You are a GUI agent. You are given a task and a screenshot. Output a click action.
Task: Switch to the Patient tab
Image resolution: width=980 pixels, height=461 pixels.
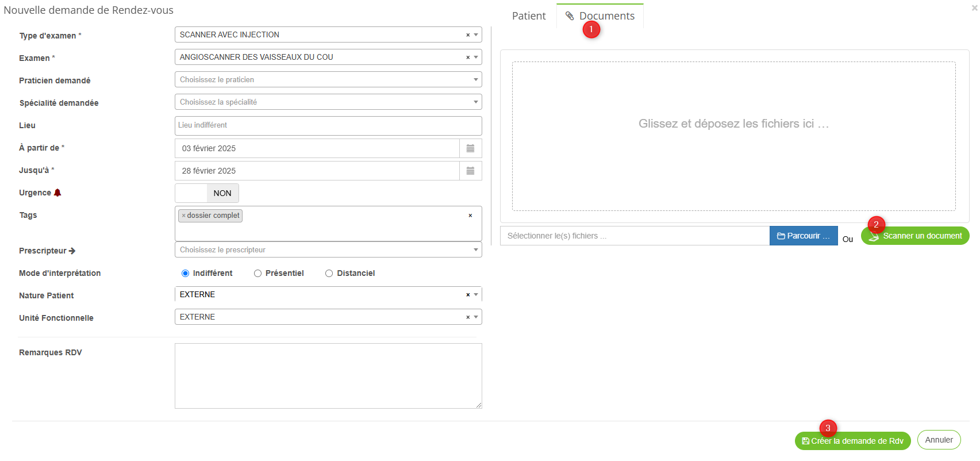click(x=528, y=16)
